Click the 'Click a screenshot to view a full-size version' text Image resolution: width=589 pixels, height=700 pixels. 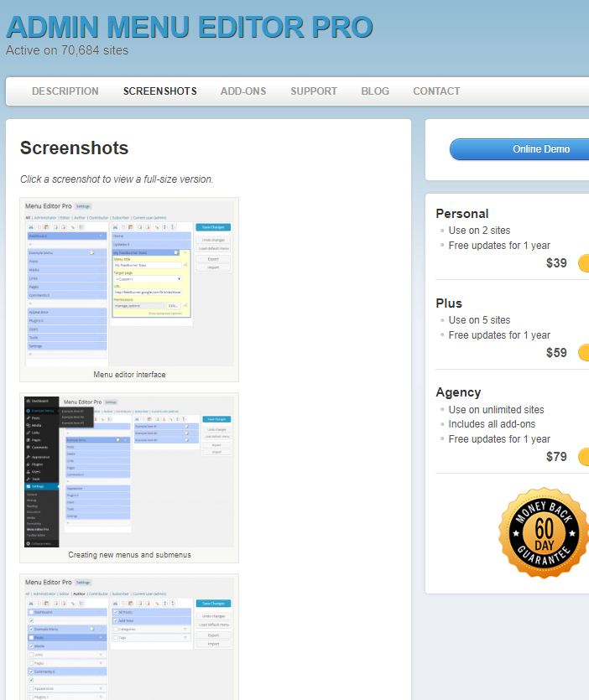pyautogui.click(x=117, y=179)
